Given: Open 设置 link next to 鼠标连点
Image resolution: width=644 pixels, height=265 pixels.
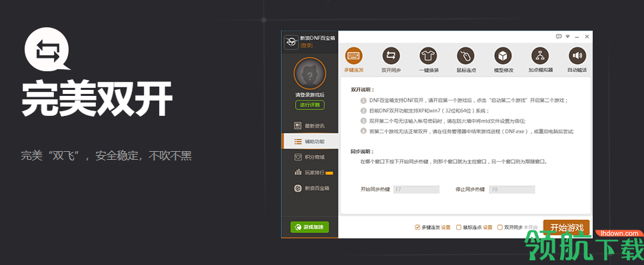Looking at the screenshot, I should (487, 227).
